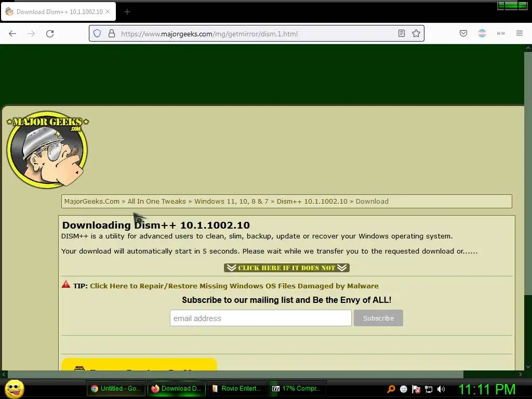Open the network tray icon

tap(429, 389)
